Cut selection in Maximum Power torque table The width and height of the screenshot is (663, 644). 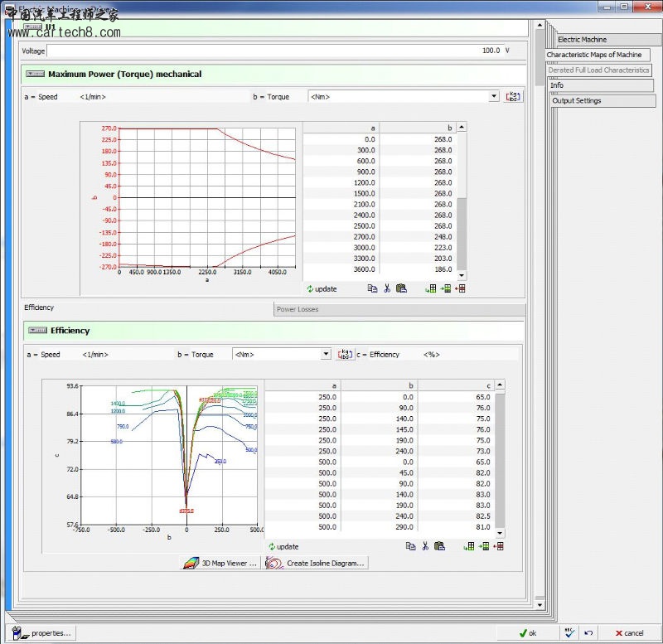pos(387,288)
